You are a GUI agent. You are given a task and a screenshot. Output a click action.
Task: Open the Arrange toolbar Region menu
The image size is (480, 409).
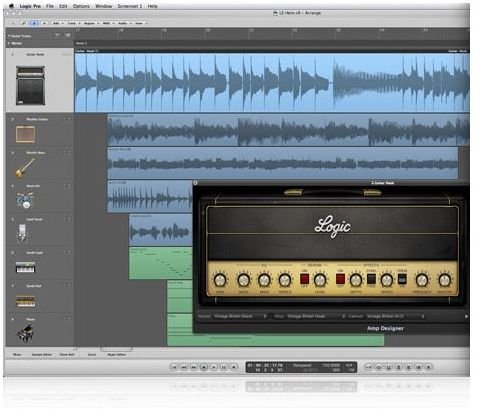click(90, 23)
